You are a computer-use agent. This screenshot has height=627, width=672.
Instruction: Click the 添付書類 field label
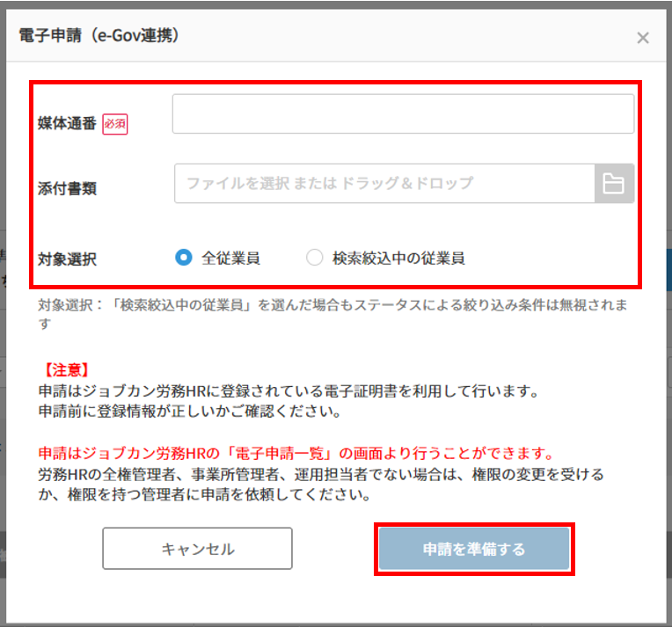click(x=67, y=189)
